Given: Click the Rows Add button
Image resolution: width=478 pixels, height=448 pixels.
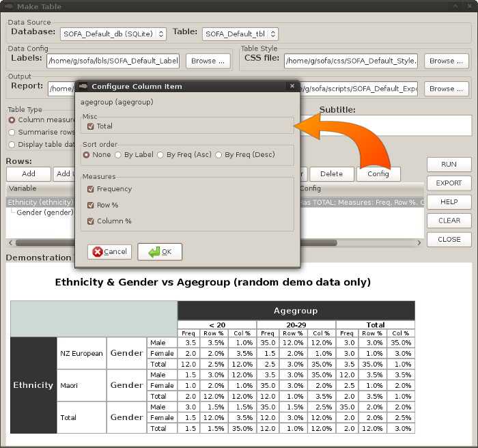Looking at the screenshot, I should (29, 174).
